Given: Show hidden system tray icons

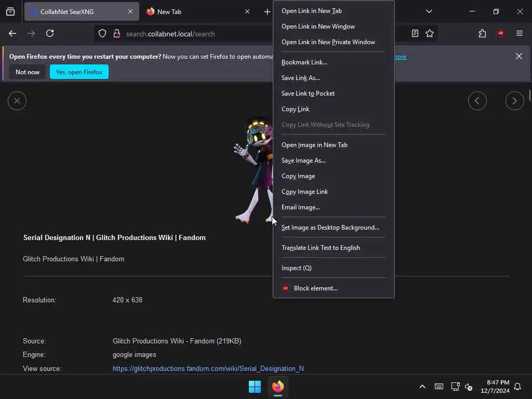Looking at the screenshot, I should coord(422,387).
